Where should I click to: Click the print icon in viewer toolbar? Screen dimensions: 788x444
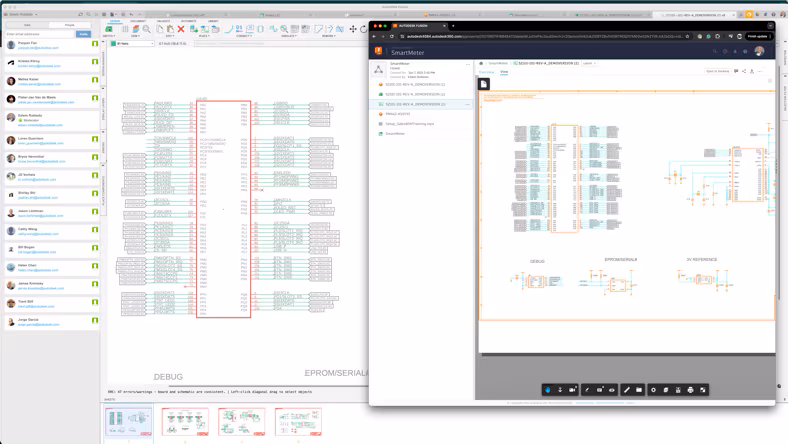tap(691, 390)
